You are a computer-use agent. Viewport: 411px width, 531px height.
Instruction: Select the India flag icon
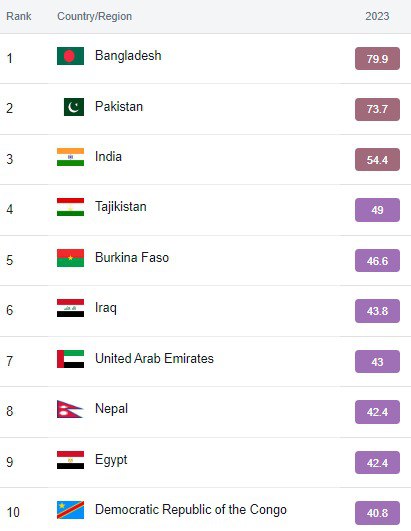coord(70,157)
